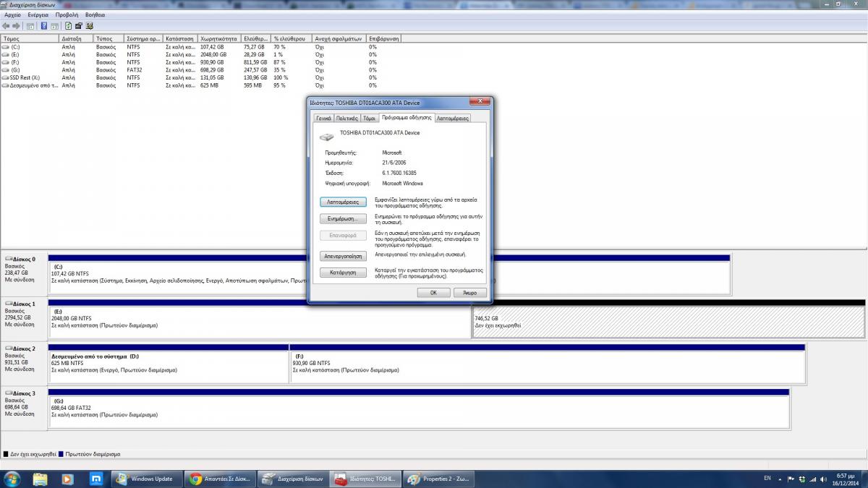Switch to the Windows Update taskbar window
The image size is (868, 488).
(147, 479)
